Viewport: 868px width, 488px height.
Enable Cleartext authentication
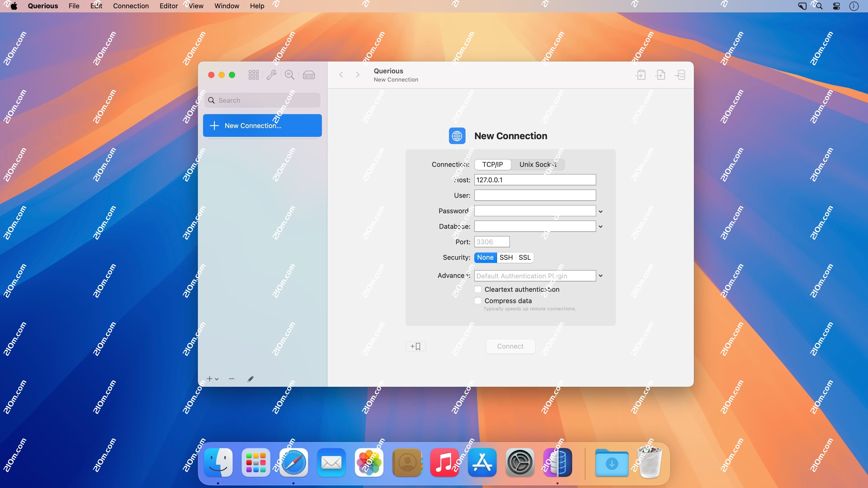click(x=478, y=289)
